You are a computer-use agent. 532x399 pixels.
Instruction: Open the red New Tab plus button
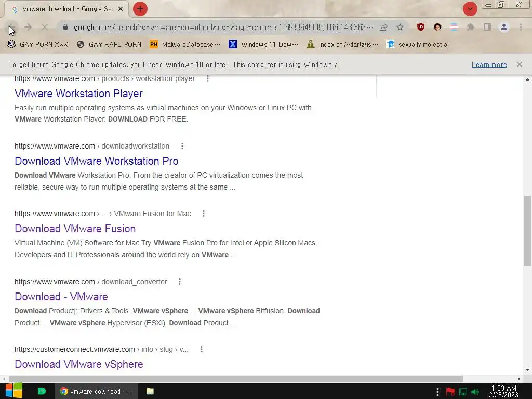point(140,9)
